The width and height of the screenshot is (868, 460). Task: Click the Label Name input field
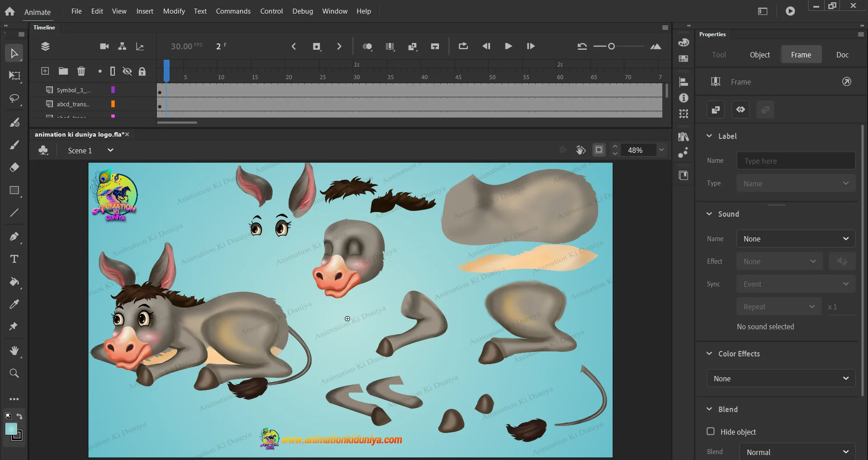click(796, 161)
